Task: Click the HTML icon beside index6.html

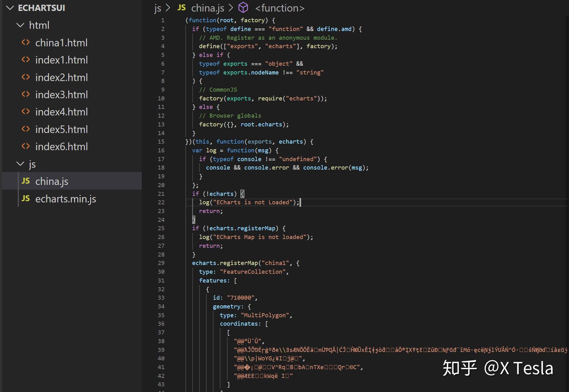Action: point(26,146)
